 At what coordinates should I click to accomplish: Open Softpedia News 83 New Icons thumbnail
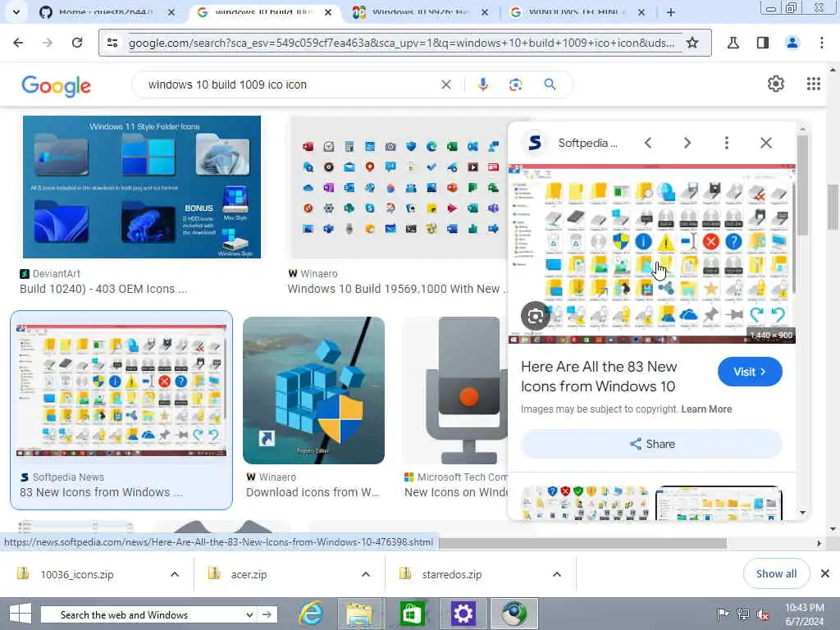click(121, 390)
